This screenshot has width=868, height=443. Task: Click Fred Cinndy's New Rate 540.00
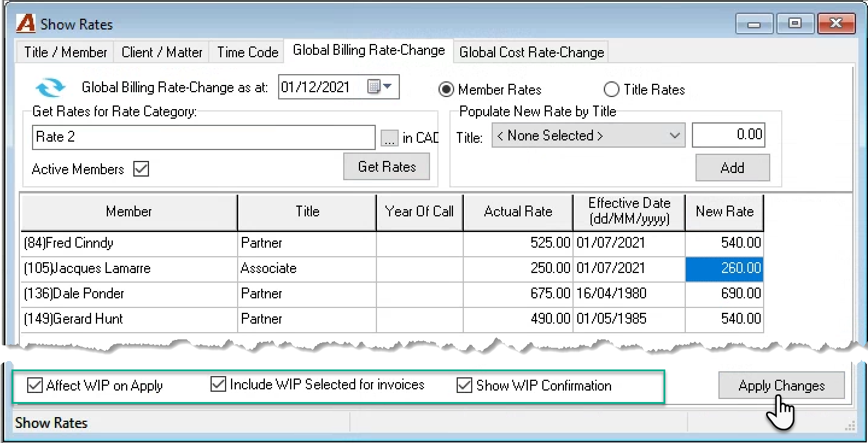tap(724, 243)
